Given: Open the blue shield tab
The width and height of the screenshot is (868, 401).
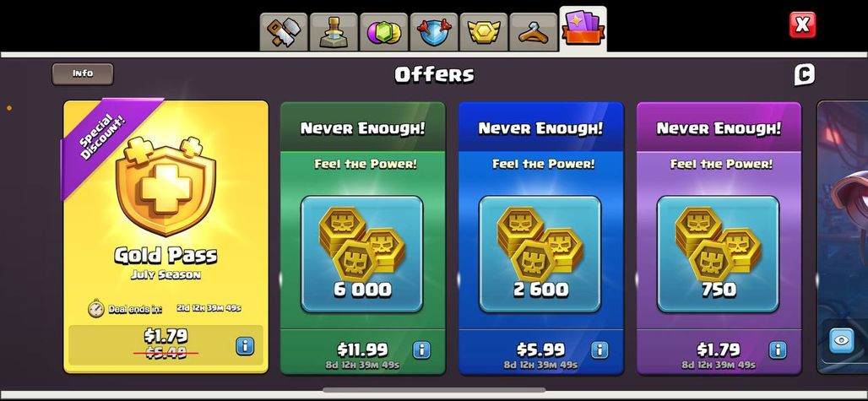Looking at the screenshot, I should pos(433,32).
